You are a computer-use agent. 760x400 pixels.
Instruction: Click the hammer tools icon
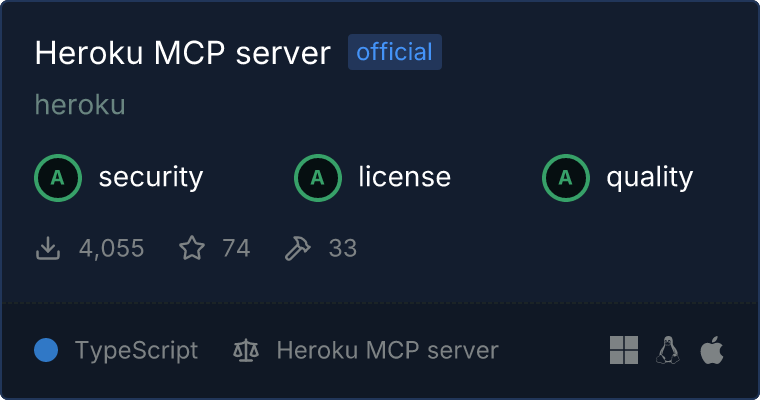(x=297, y=248)
